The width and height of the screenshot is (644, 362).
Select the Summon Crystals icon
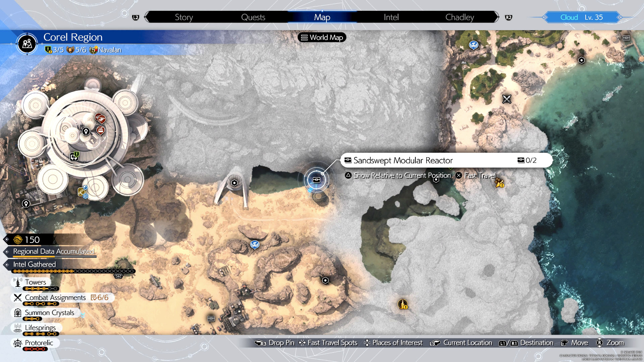(17, 313)
